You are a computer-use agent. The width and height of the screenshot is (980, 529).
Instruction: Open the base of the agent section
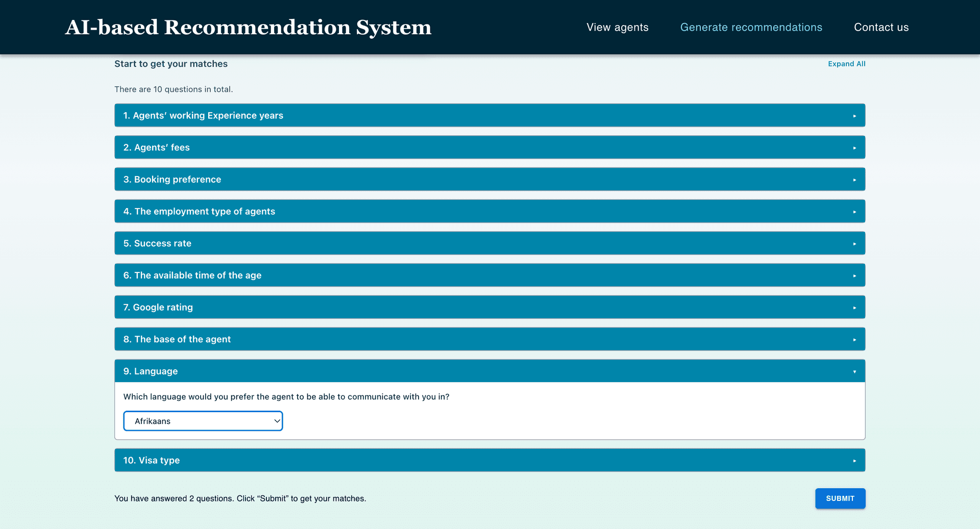click(489, 339)
